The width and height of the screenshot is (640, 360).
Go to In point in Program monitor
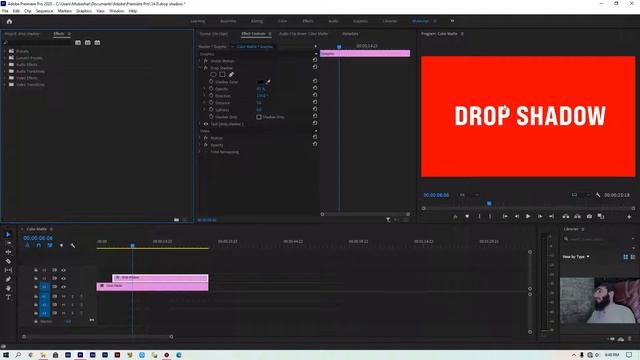pyautogui.click(x=505, y=216)
